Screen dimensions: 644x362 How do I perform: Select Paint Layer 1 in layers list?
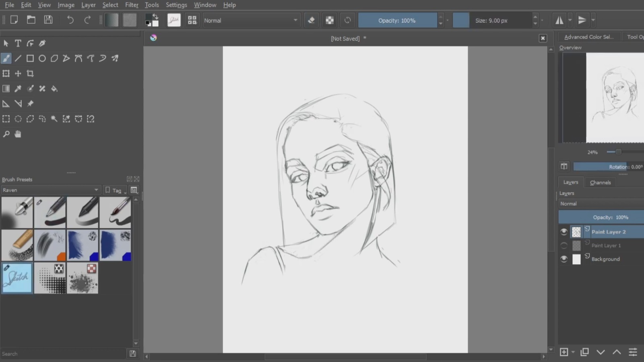point(606,245)
